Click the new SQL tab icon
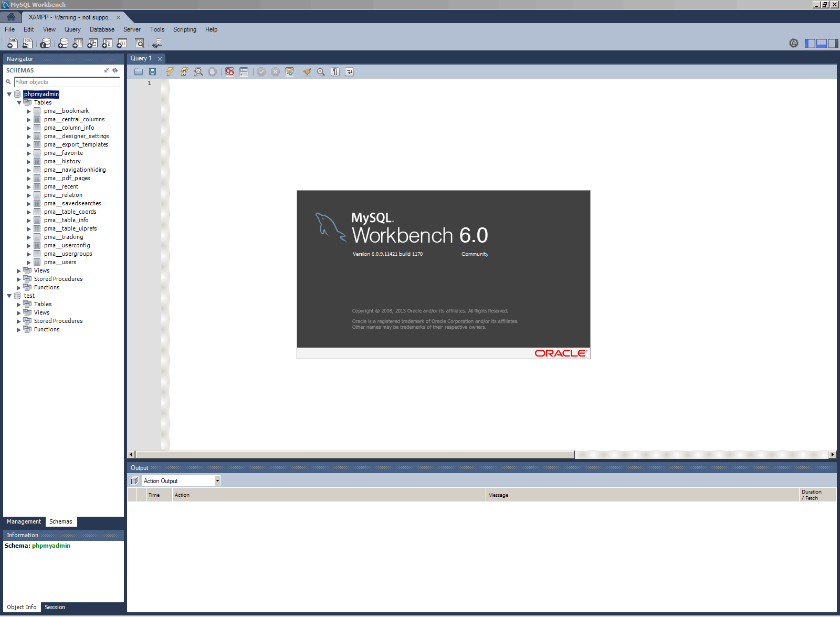The image size is (840, 617). [x=13, y=43]
